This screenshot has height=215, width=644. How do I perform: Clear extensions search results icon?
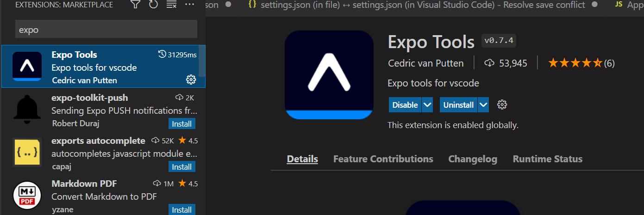(x=171, y=5)
